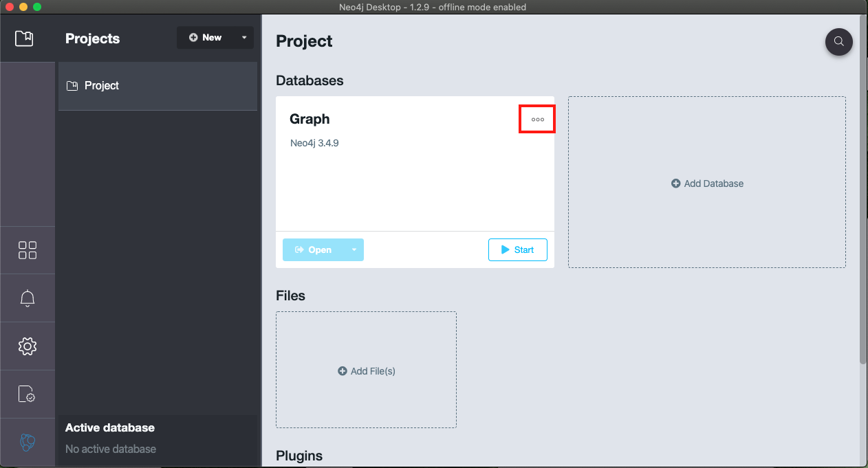Click the No active database text
The image size is (868, 468).
111,449
